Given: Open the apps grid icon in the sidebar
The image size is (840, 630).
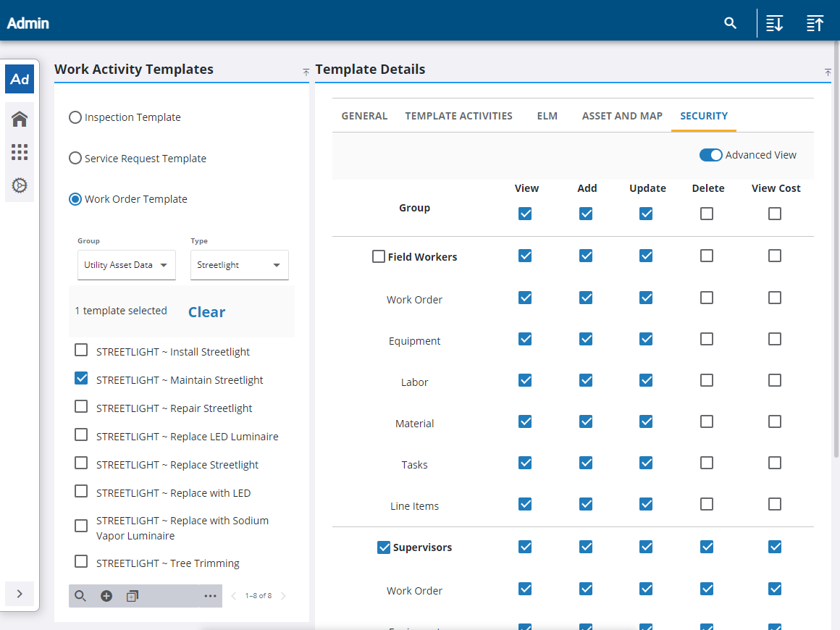Looking at the screenshot, I should point(20,152).
